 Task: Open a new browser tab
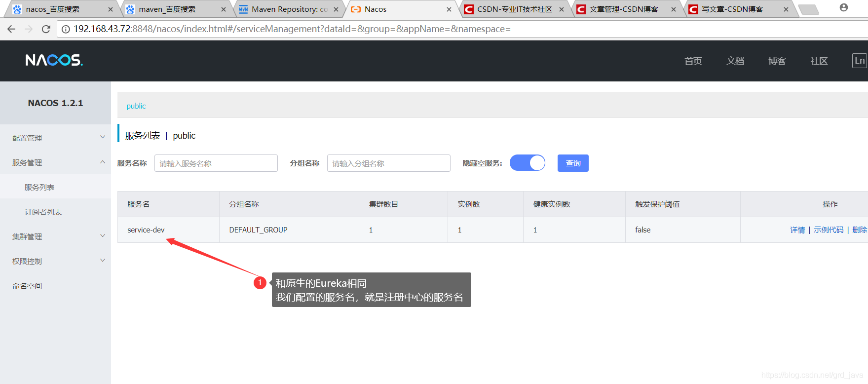click(808, 9)
